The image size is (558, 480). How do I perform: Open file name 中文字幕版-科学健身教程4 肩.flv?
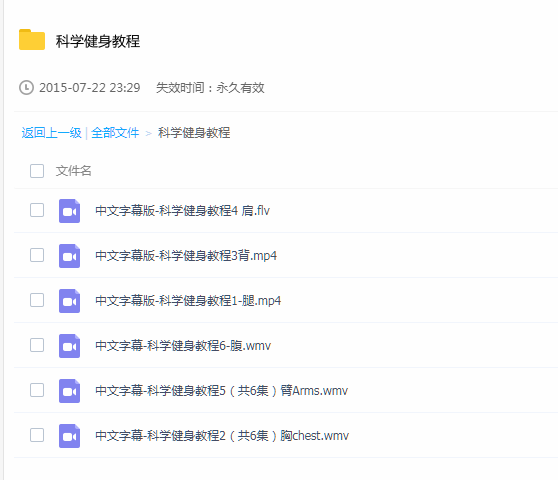[x=183, y=211]
